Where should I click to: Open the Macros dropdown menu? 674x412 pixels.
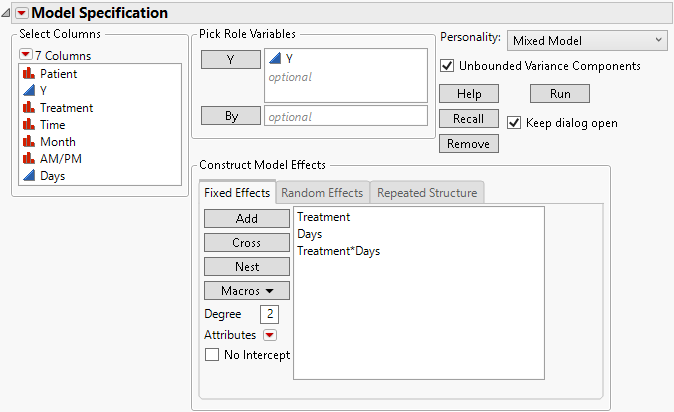click(x=246, y=291)
